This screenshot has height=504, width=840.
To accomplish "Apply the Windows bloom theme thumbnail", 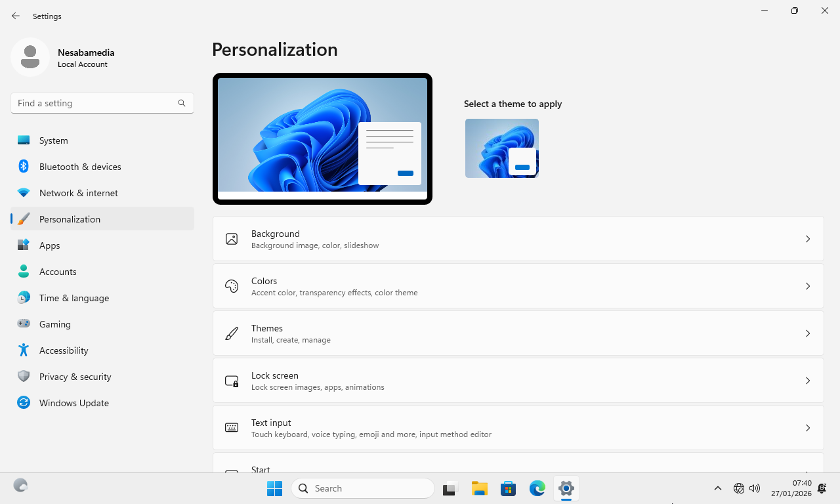I will pos(502,148).
